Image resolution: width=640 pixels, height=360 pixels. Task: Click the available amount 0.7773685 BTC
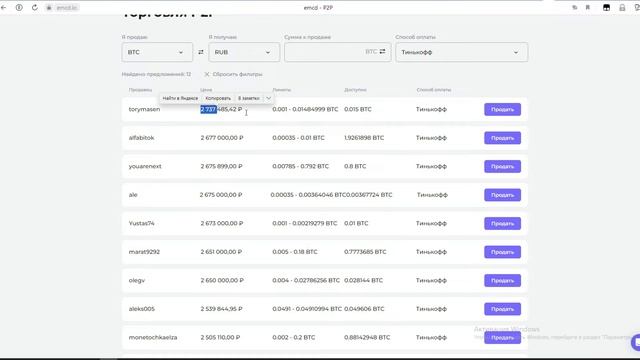point(365,252)
